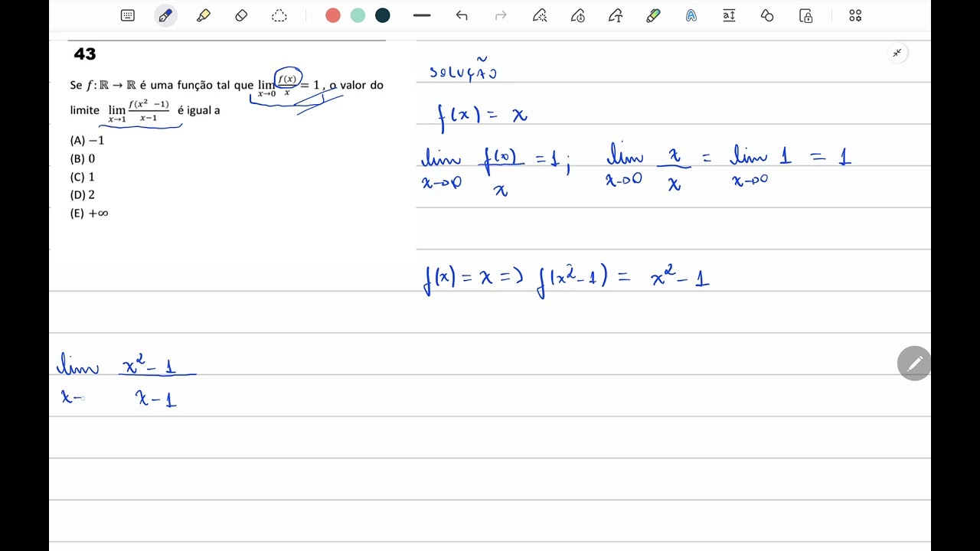
Task: Select answer option (E) +∞
Action: click(90, 213)
